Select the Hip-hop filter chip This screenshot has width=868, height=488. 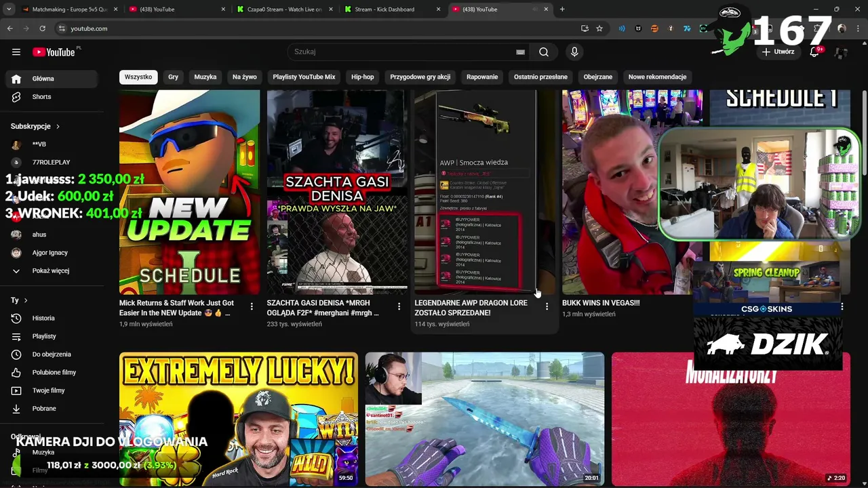pyautogui.click(x=363, y=77)
